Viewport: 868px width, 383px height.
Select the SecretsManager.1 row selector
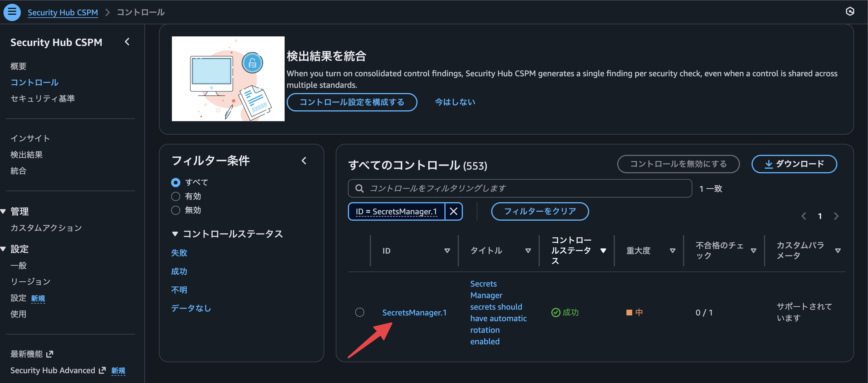[x=359, y=312]
